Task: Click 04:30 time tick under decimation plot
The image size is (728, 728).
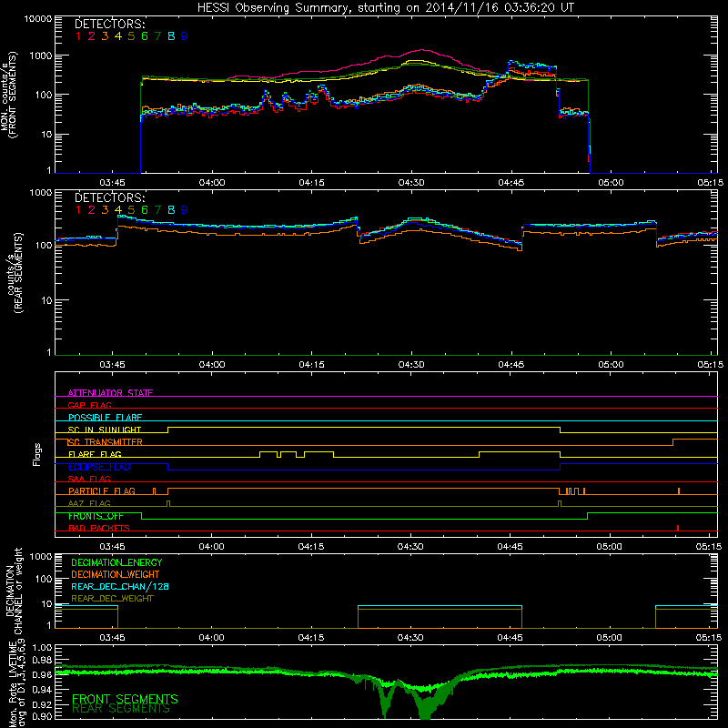Action: [410, 638]
